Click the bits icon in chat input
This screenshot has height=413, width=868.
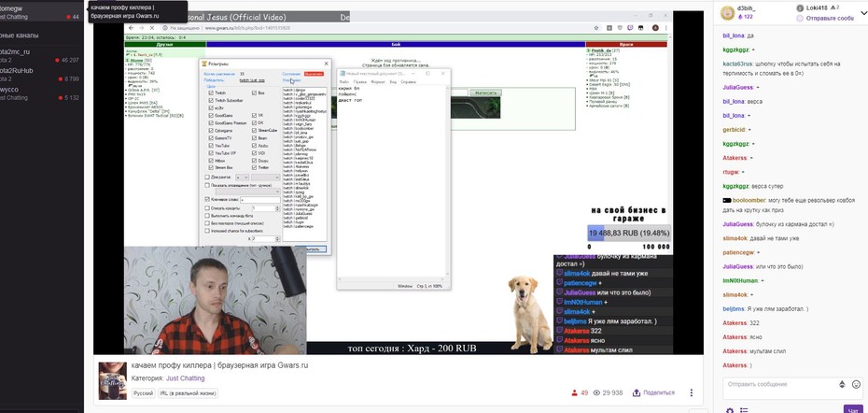(x=843, y=384)
